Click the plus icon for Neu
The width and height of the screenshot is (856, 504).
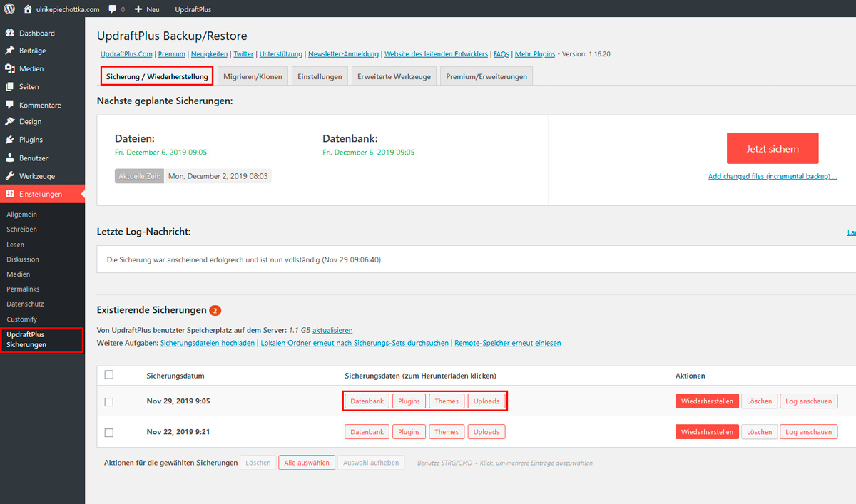[x=138, y=9]
